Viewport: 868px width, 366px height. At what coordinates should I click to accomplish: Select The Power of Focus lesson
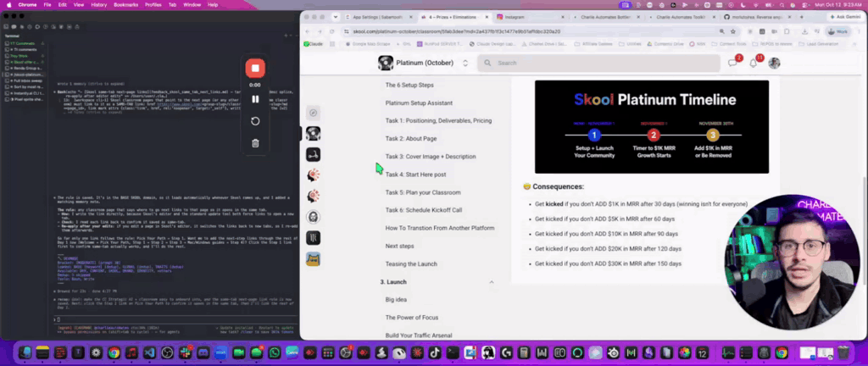[x=412, y=318]
